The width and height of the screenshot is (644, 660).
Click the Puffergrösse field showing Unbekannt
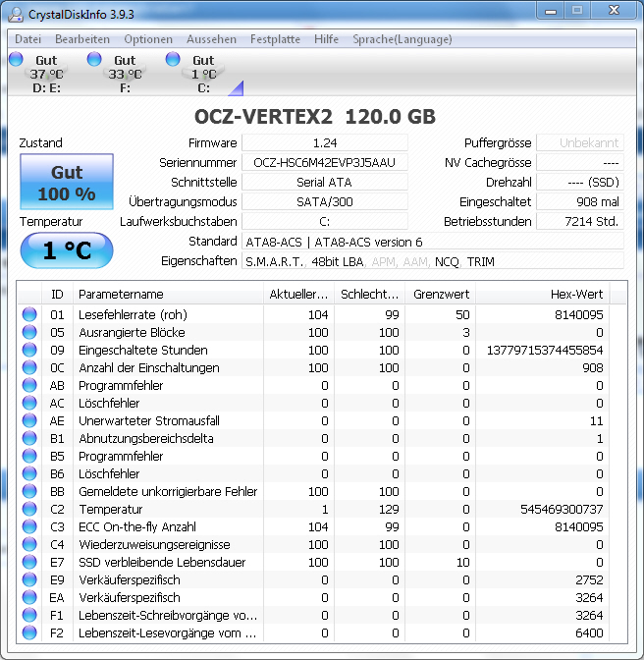(x=580, y=142)
